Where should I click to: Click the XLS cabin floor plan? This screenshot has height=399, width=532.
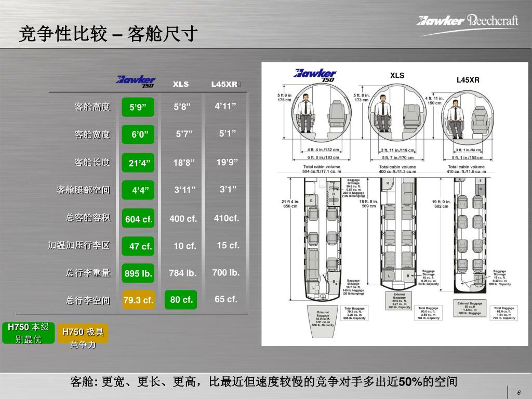point(398,234)
